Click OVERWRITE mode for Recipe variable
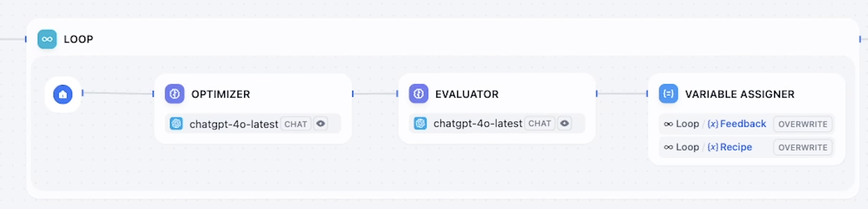868x209 pixels. click(x=803, y=147)
